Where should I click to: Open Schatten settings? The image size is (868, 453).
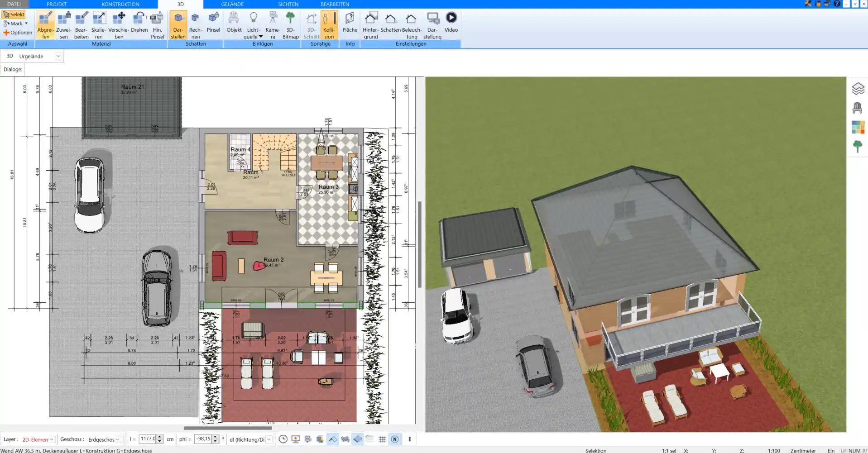[390, 23]
